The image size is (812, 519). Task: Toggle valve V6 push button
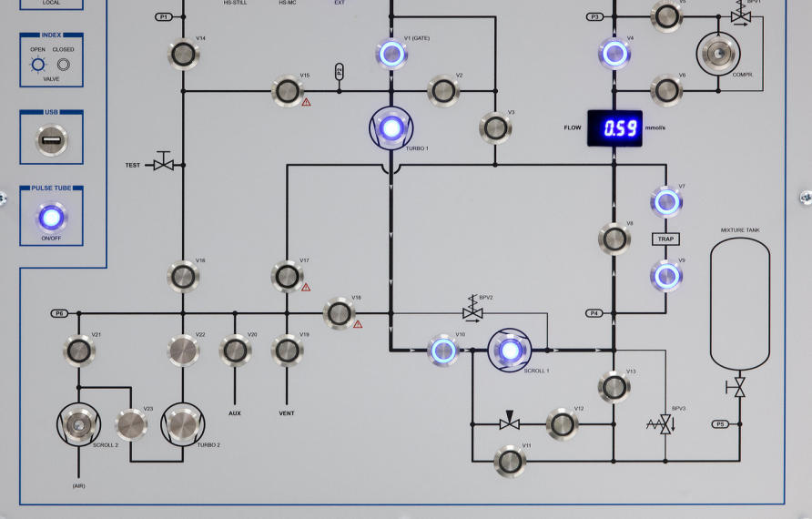666,91
